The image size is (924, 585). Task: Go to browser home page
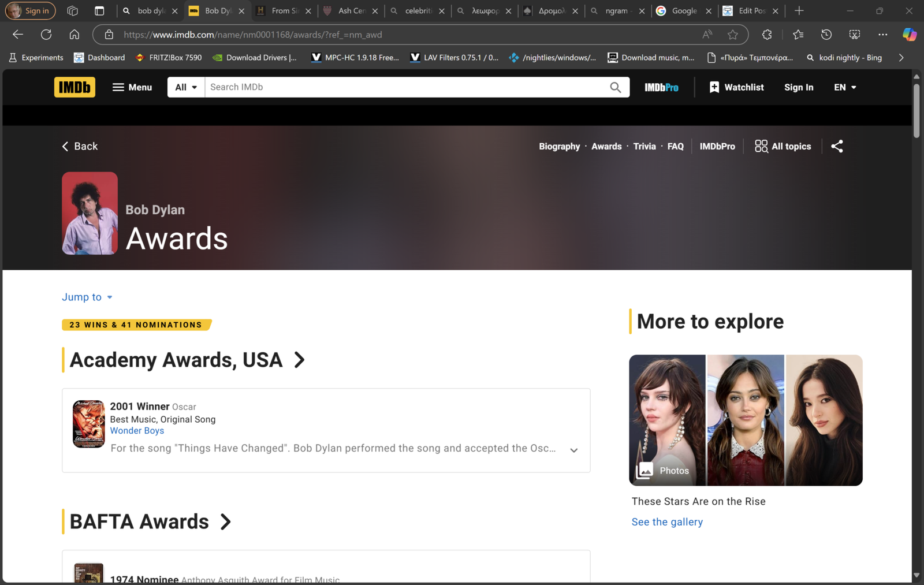pos(74,35)
